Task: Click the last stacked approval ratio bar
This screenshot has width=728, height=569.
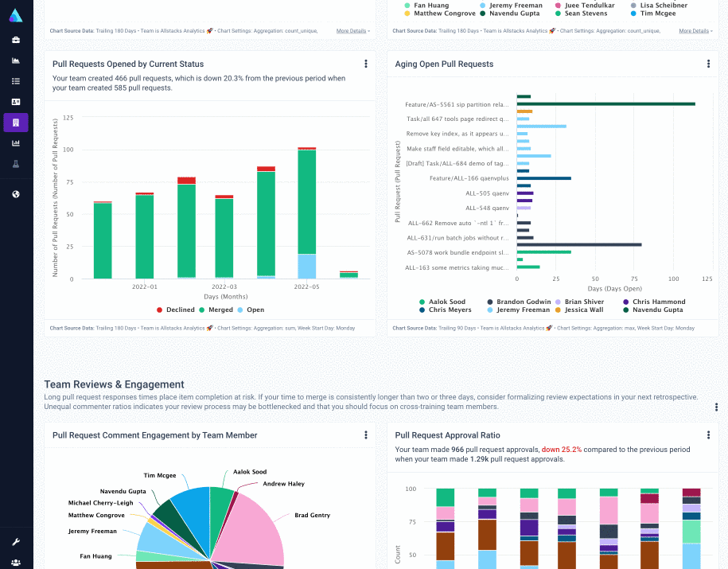Action: [691, 528]
